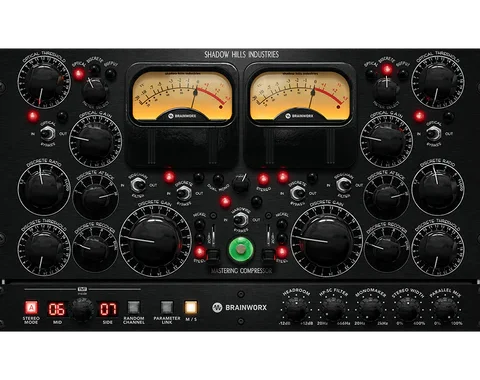The width and height of the screenshot is (480, 380).
Task: Click the left channel Discrete meter LED
Action: pyautogui.click(x=95, y=70)
